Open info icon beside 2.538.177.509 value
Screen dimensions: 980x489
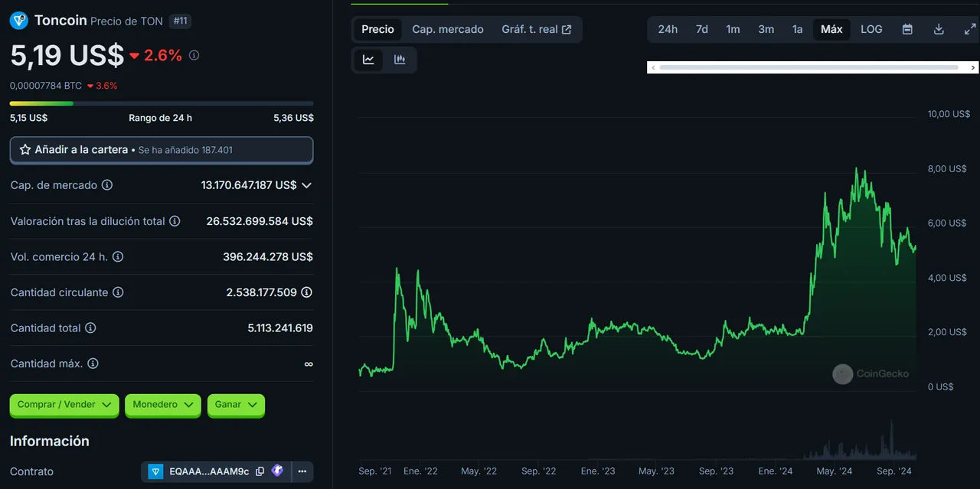click(x=307, y=292)
